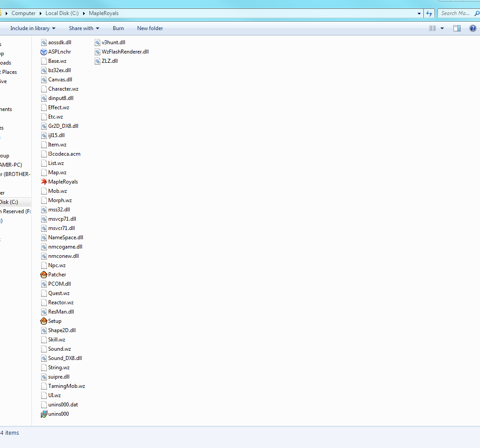This screenshot has height=448, width=480.
Task: Select Map.wz file name
Action: coord(57,172)
